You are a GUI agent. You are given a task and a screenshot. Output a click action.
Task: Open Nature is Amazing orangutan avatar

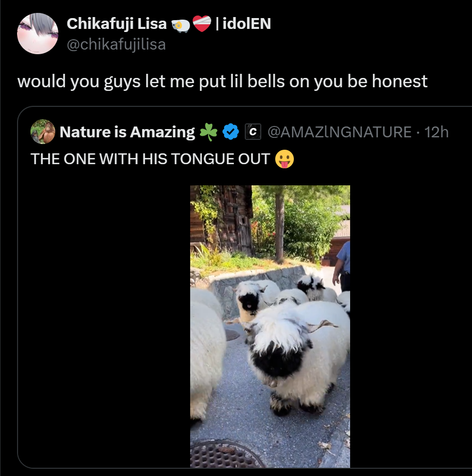(x=43, y=132)
